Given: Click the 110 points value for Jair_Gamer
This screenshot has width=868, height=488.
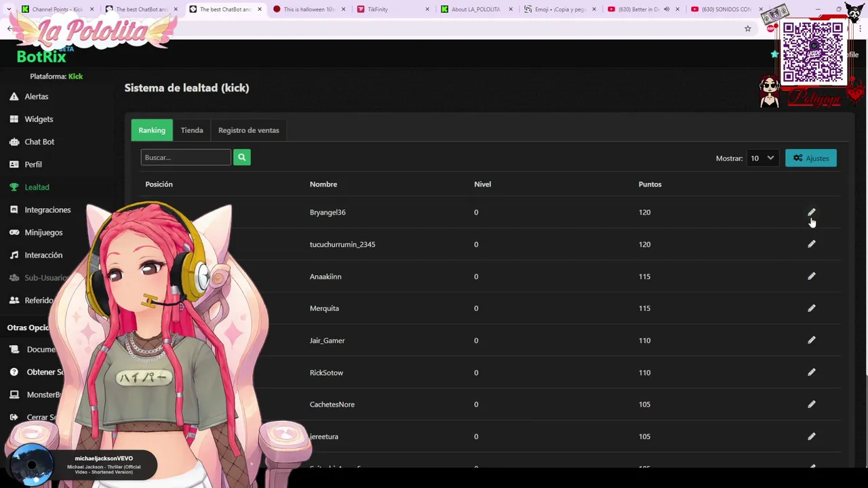Looking at the screenshot, I should pyautogui.click(x=644, y=340).
